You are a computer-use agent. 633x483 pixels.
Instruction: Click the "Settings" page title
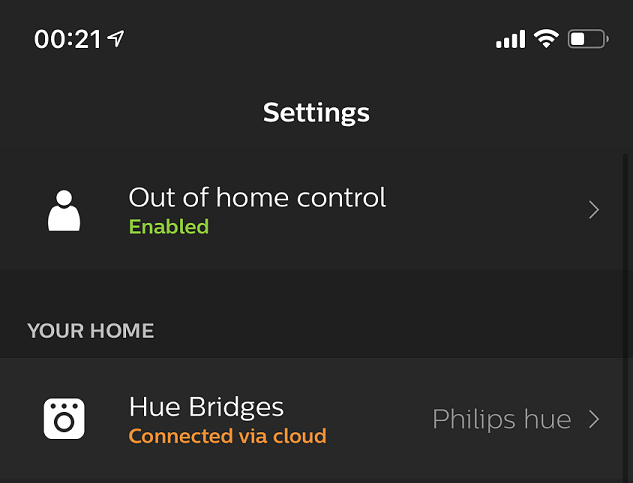coord(316,112)
